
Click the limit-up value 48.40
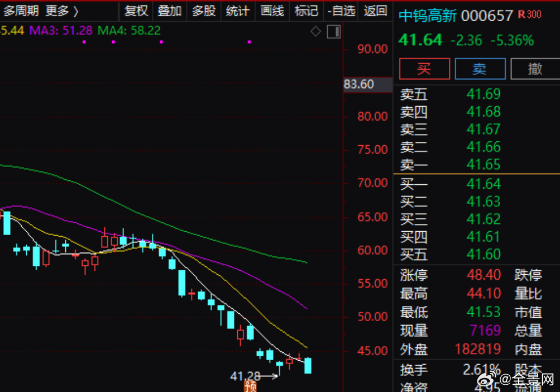click(484, 275)
